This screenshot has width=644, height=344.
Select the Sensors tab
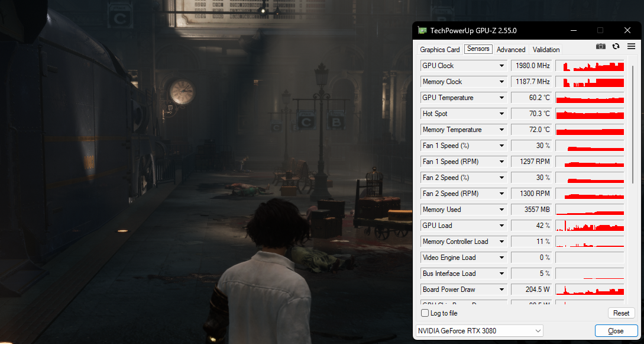click(x=478, y=49)
